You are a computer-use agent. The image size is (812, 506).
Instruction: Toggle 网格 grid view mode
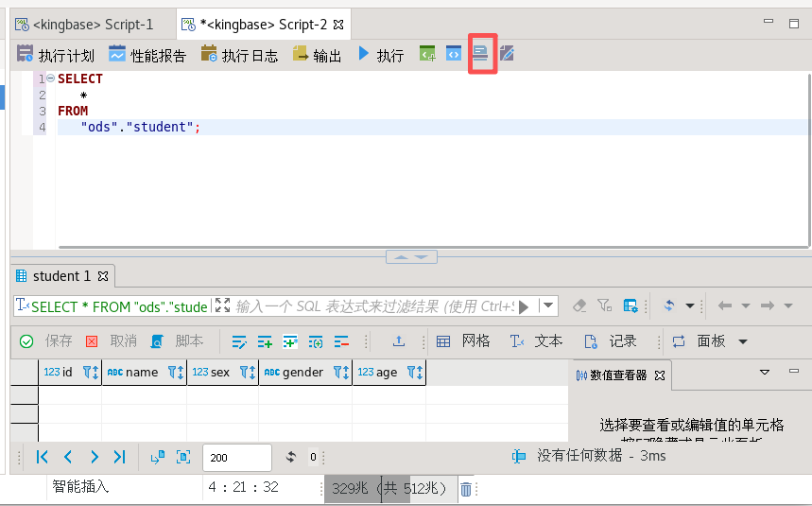(x=463, y=341)
